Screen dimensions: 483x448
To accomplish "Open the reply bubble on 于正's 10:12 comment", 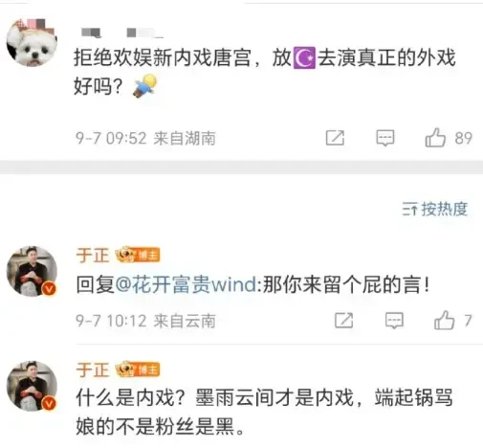I will point(394,321).
